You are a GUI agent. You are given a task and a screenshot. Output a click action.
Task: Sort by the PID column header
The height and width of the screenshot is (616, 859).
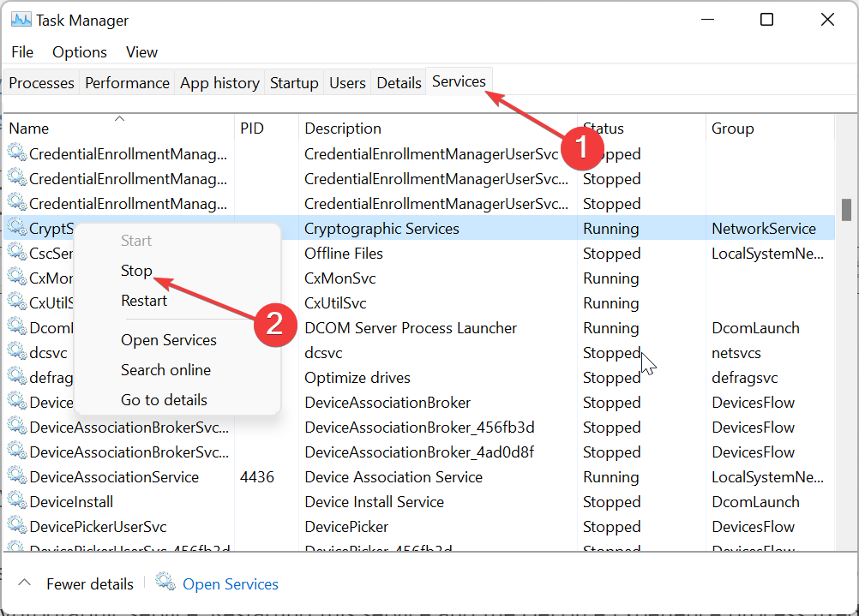point(267,129)
